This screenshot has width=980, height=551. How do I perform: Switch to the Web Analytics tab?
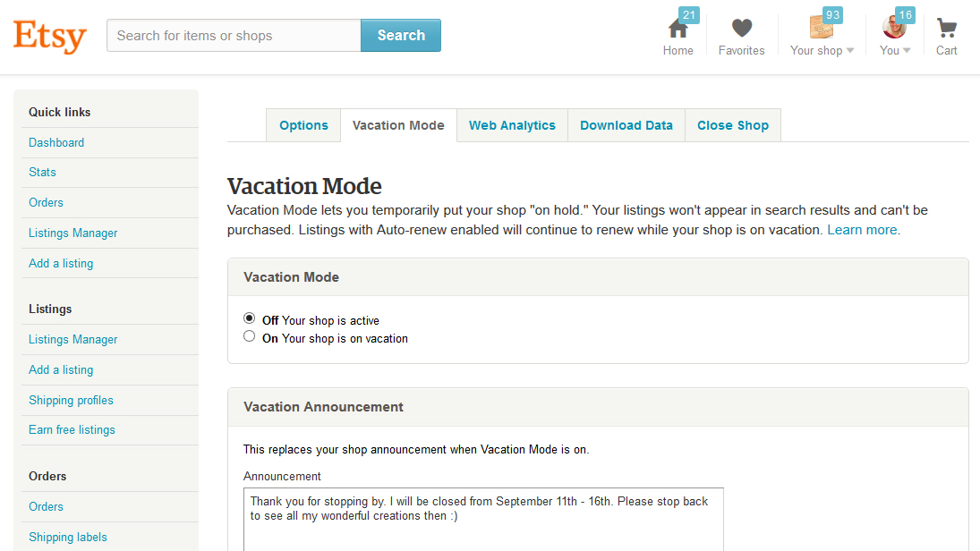[512, 125]
